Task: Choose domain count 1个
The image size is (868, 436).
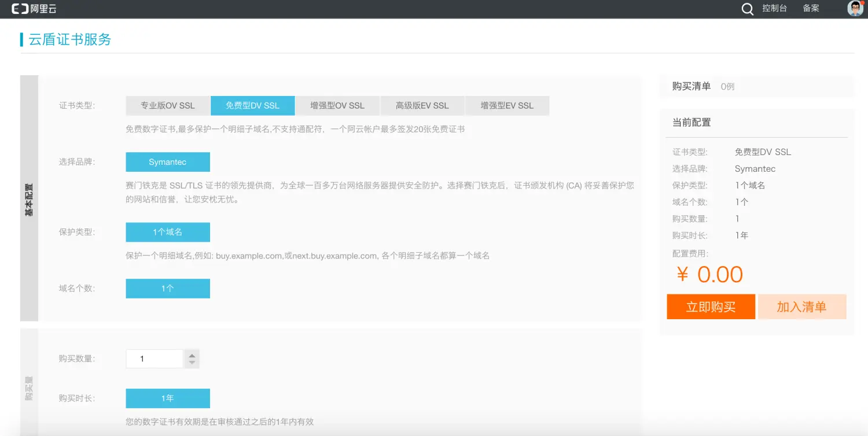Action: click(168, 289)
